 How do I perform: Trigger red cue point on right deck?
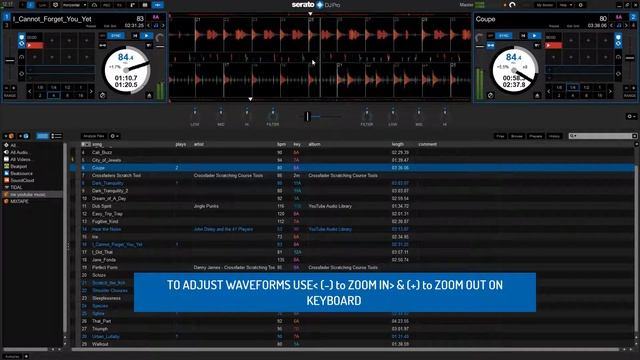point(553,45)
